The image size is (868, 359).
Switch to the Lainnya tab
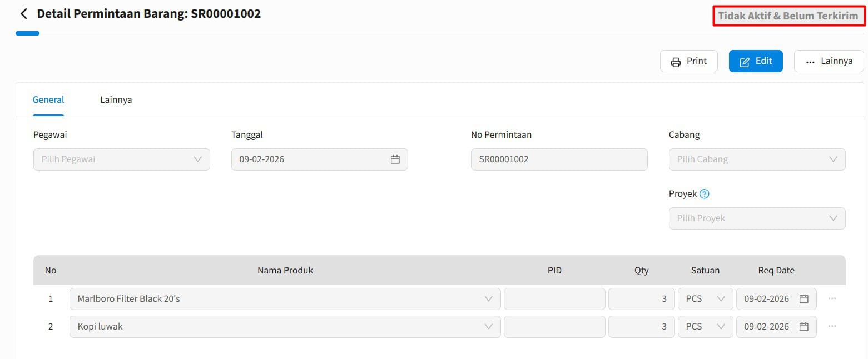click(116, 100)
